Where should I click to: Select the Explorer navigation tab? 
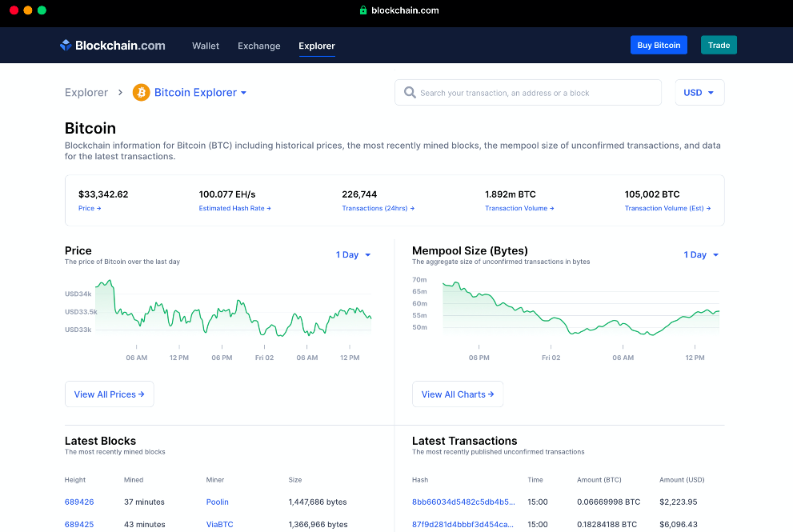317,46
